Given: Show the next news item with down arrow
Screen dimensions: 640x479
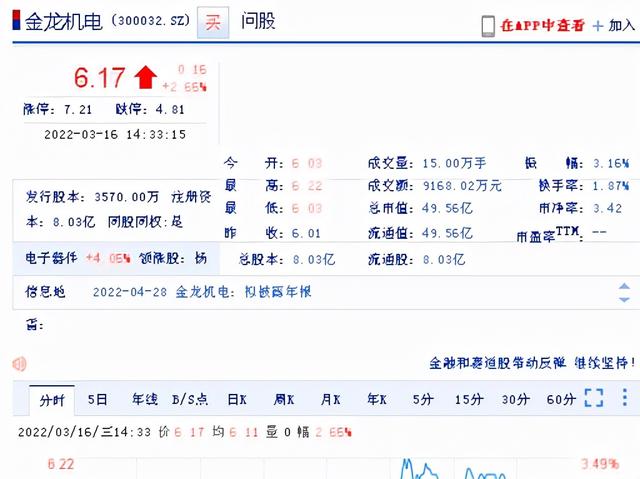Looking at the screenshot, I should tap(624, 299).
